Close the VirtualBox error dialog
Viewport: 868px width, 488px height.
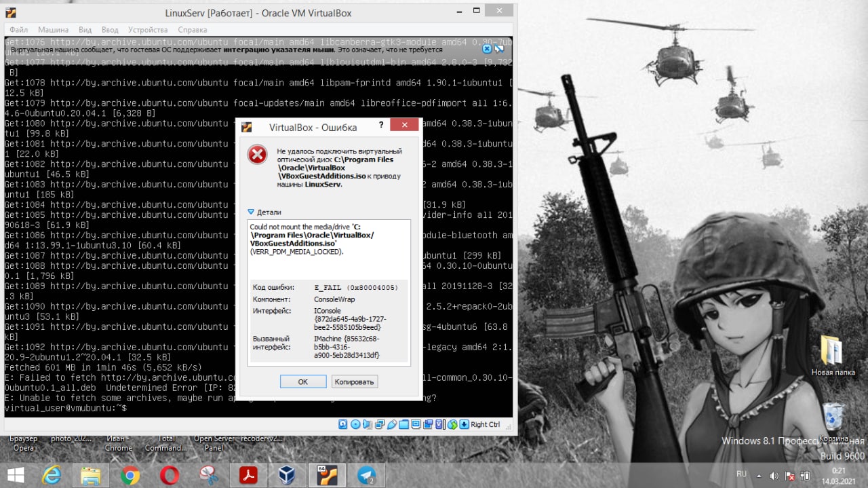point(404,126)
